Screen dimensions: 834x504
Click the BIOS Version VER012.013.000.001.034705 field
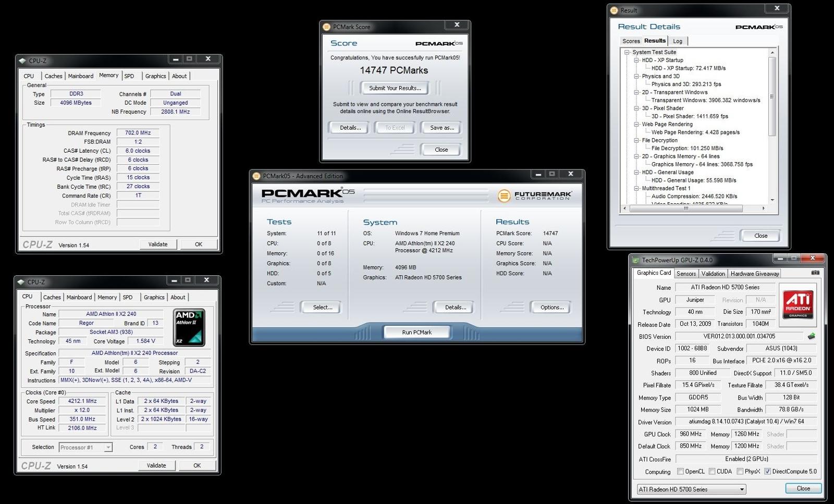[x=739, y=337]
